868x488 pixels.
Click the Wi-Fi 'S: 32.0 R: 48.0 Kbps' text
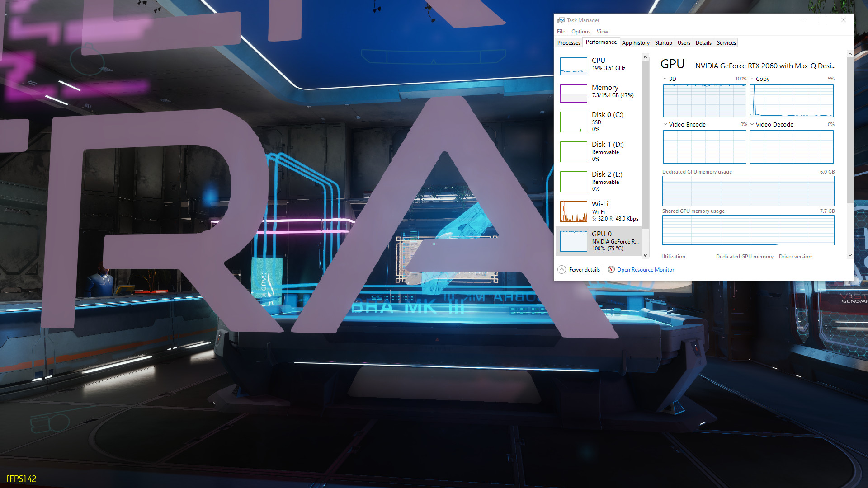click(x=615, y=219)
